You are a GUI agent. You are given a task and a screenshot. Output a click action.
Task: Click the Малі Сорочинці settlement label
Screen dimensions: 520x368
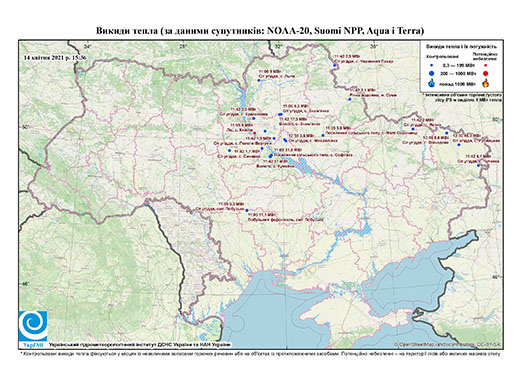tap(371, 133)
